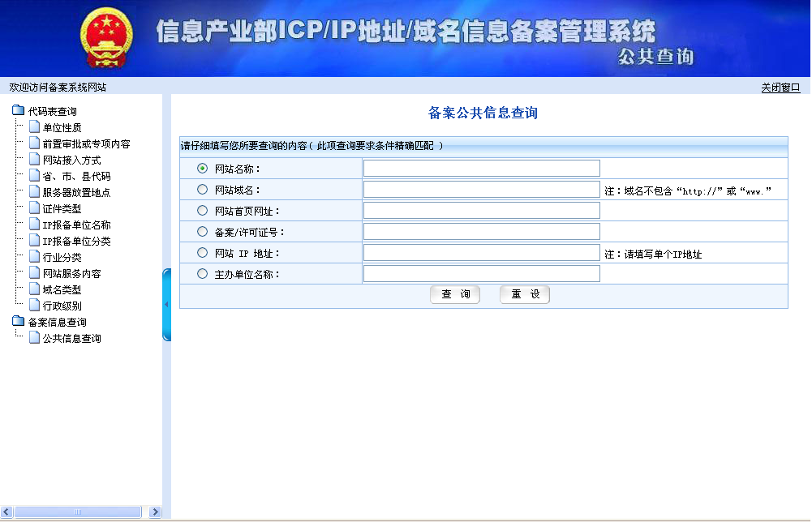Click the 备案公共信息查询 heading
The width and height of the screenshot is (812, 522).
point(483,113)
